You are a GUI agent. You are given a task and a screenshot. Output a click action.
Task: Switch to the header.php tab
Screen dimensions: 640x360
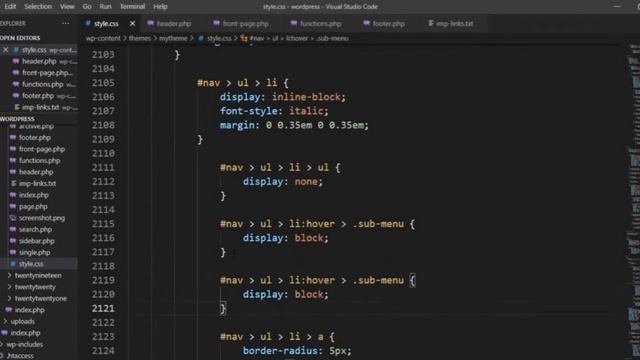coord(169,24)
